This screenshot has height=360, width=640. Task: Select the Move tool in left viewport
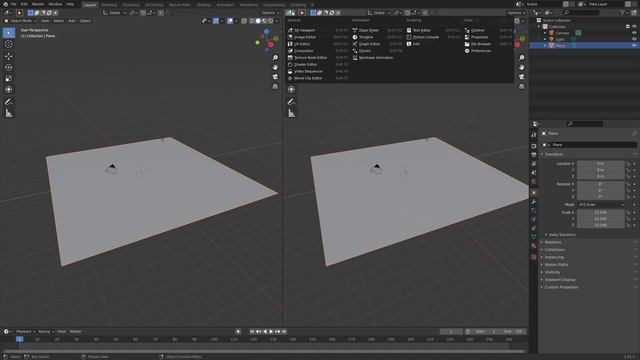[x=9, y=56]
